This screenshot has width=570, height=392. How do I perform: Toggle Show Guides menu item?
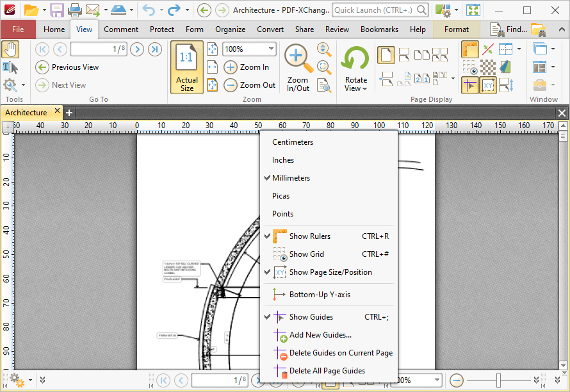pos(329,317)
